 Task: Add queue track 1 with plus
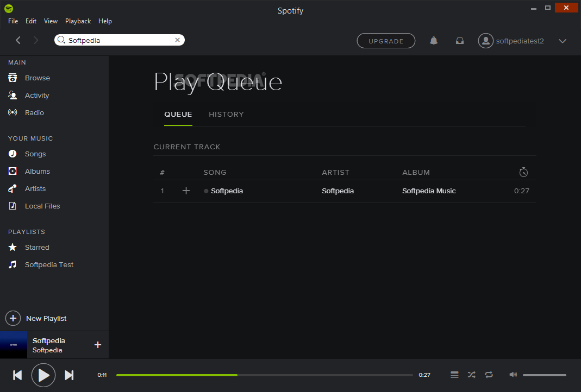(186, 191)
